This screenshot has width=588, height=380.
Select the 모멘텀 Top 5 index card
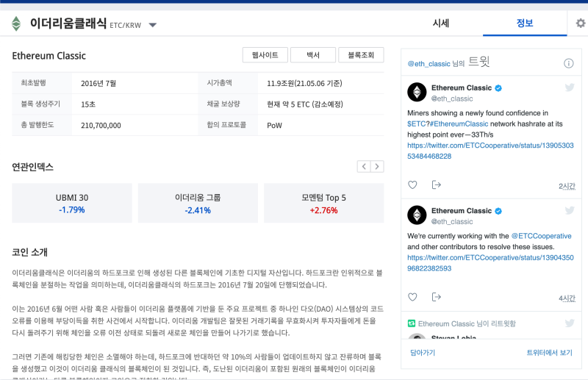click(x=324, y=203)
